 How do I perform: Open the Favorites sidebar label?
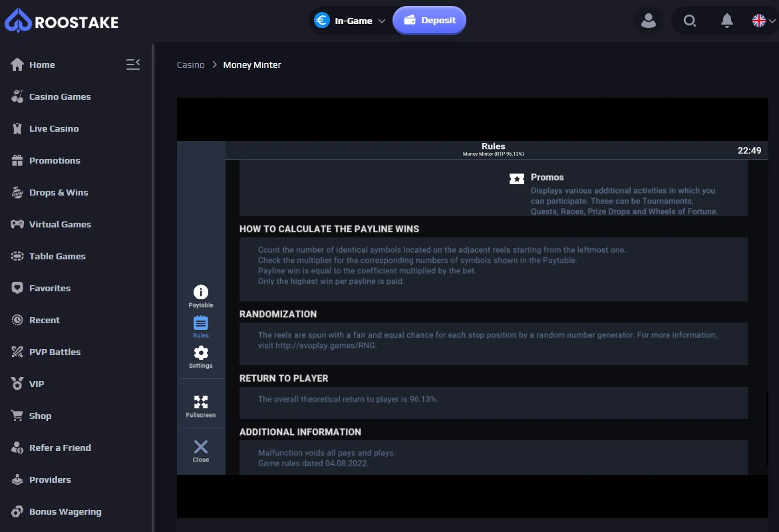tap(50, 288)
